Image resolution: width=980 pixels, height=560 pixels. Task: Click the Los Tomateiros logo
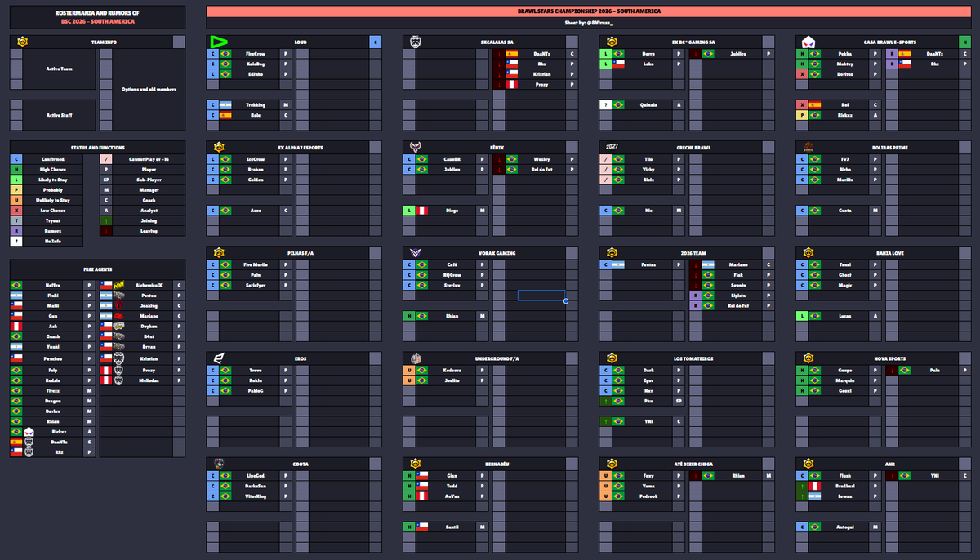[611, 358]
